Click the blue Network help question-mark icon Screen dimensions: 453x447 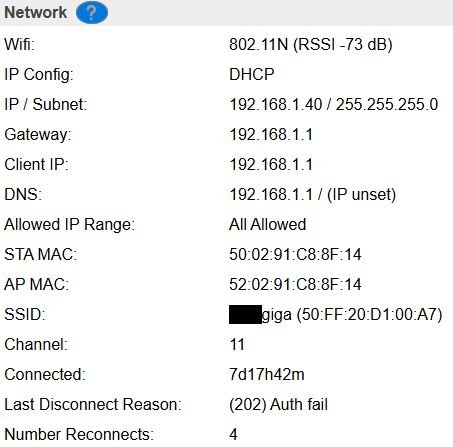point(92,12)
